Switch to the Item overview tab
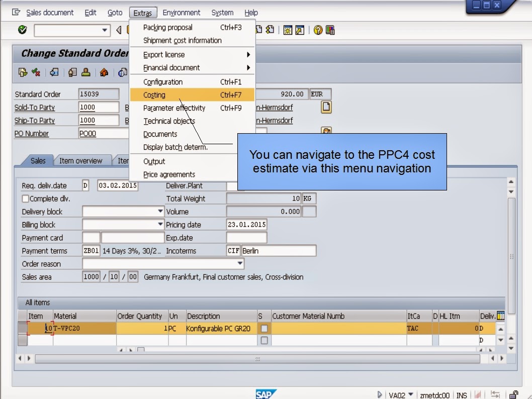This screenshot has width=532, height=399. tap(81, 161)
